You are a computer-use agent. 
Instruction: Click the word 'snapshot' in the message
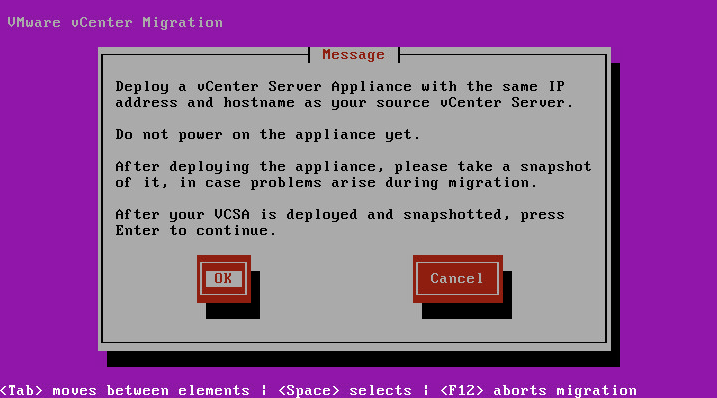tap(556, 167)
